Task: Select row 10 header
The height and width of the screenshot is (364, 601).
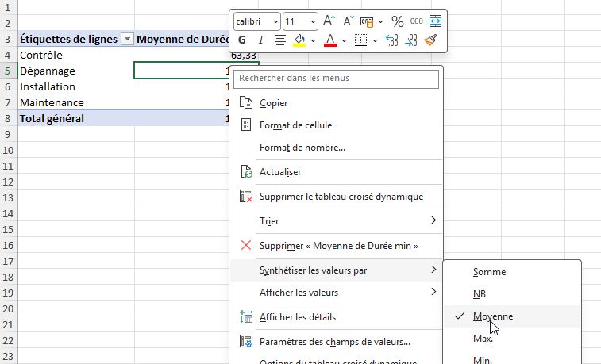Action: tap(9, 150)
